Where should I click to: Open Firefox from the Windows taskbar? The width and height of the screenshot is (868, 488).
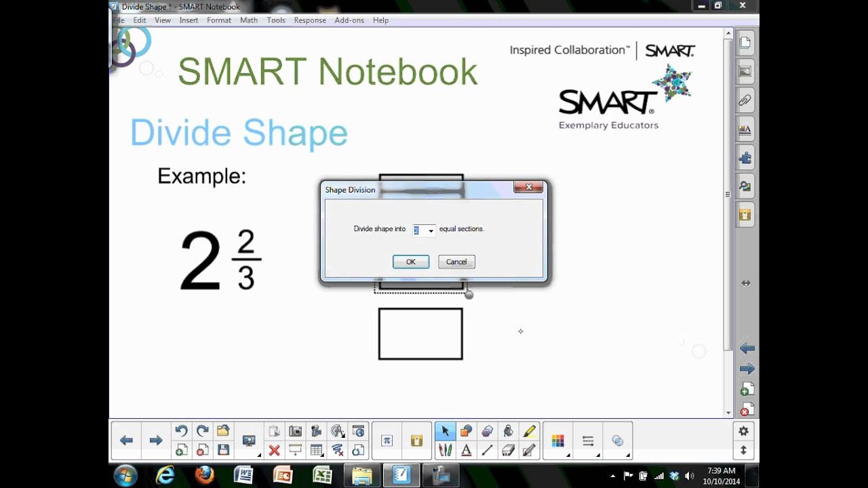tap(204, 474)
